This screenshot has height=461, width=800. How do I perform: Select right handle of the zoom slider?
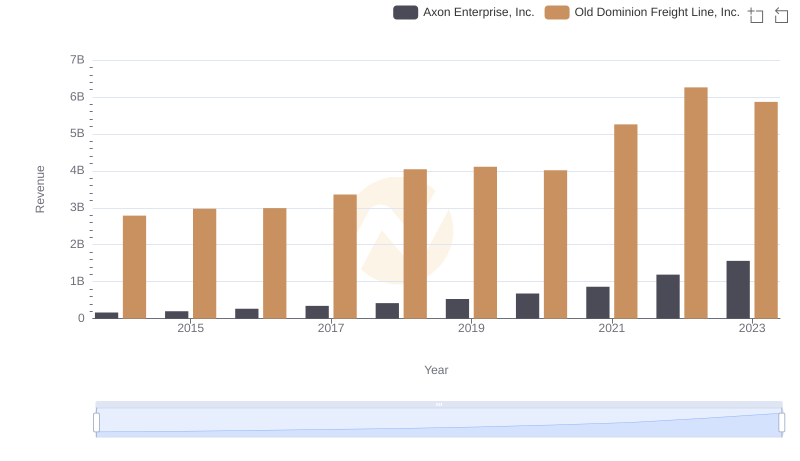[781, 422]
